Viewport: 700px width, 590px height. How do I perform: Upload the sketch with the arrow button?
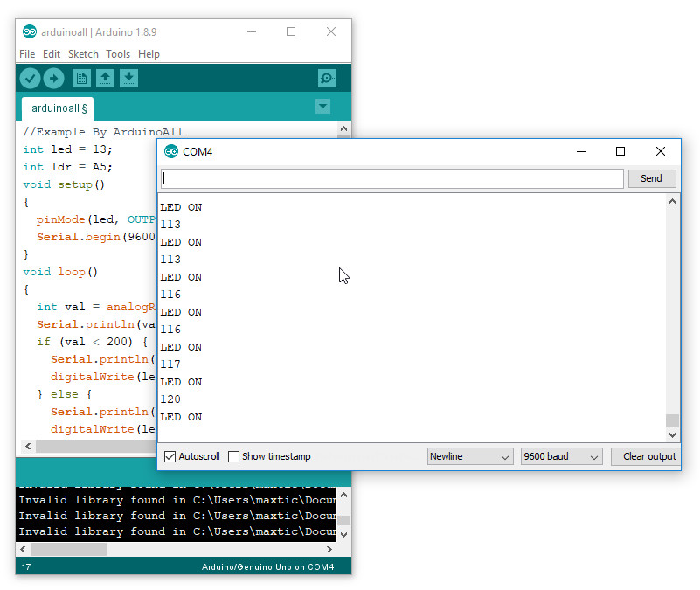[x=53, y=79]
